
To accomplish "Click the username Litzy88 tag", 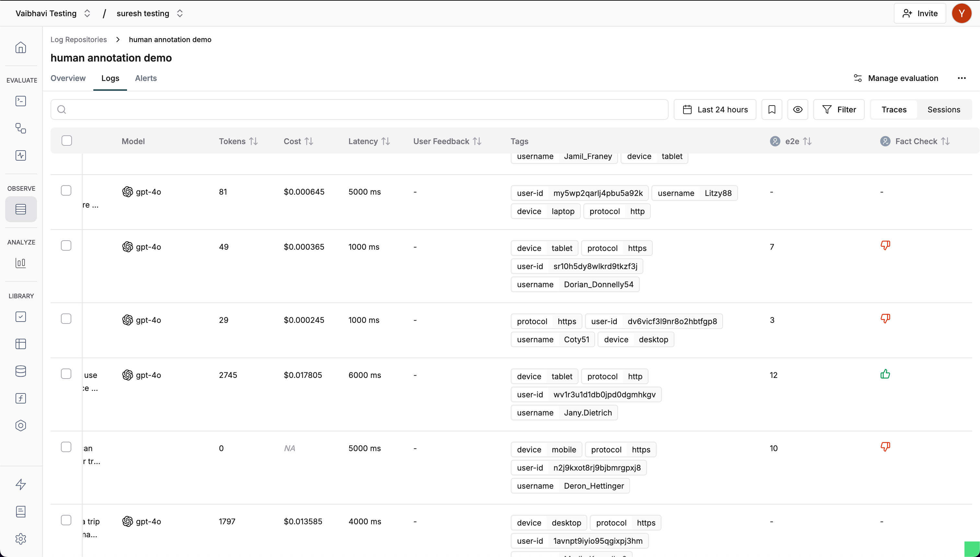I will point(694,193).
